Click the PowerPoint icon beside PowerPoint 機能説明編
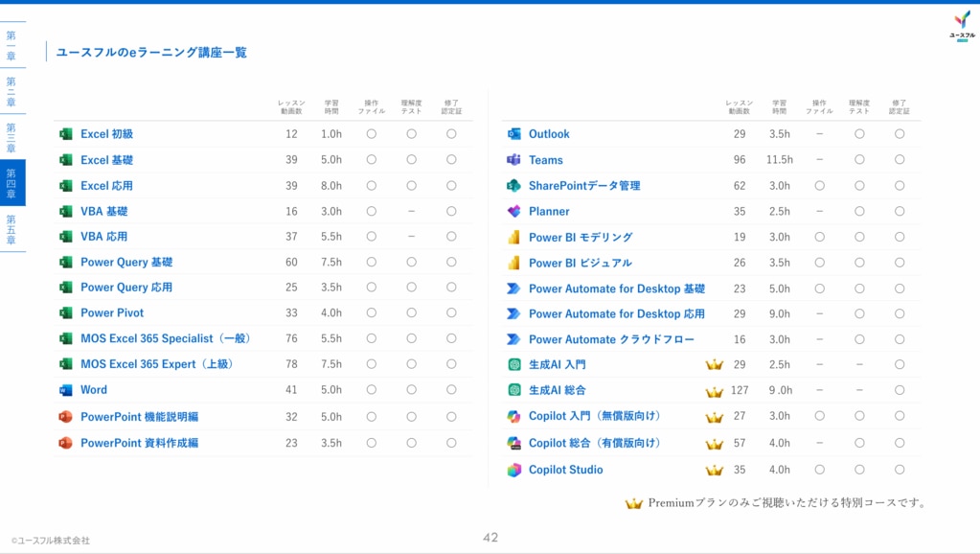The height and width of the screenshot is (554, 980). click(65, 417)
